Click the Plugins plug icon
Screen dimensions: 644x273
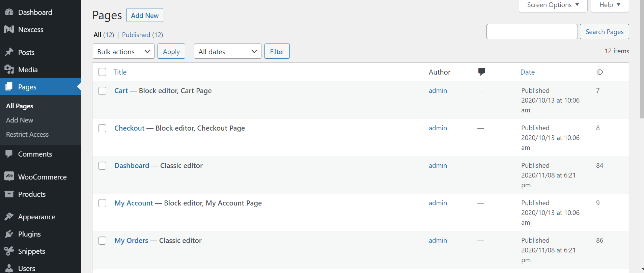pyautogui.click(x=9, y=234)
